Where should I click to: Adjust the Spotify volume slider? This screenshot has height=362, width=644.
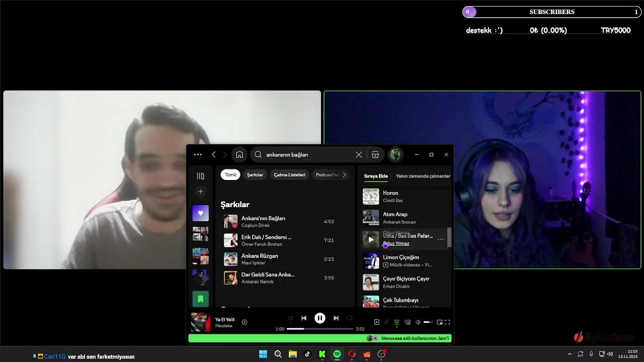pyautogui.click(x=428, y=322)
